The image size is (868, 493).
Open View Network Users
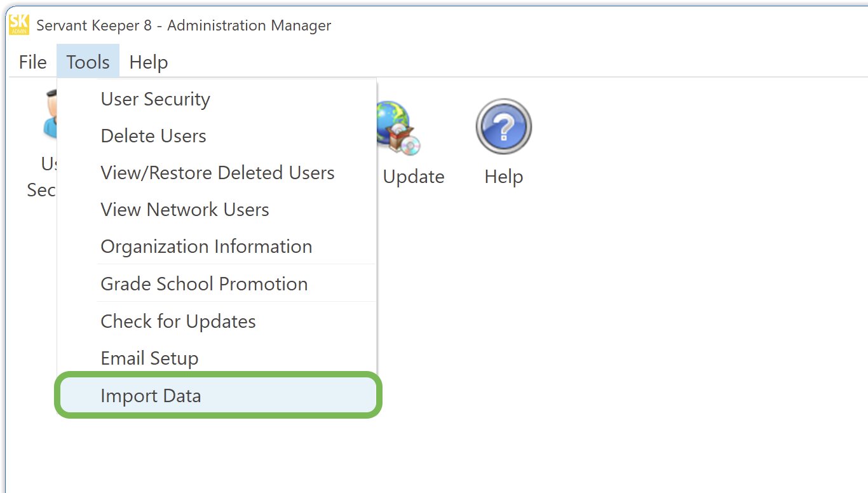pyautogui.click(x=184, y=210)
